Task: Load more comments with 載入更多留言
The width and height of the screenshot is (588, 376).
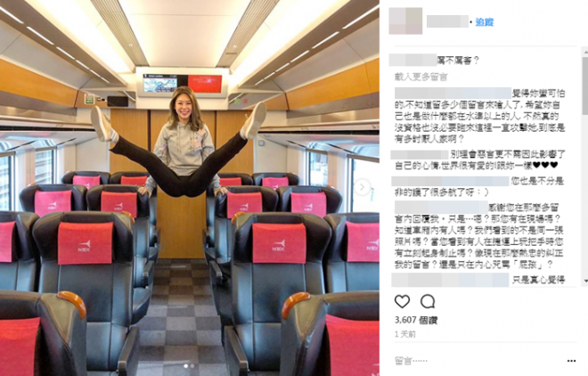Action: point(421,77)
